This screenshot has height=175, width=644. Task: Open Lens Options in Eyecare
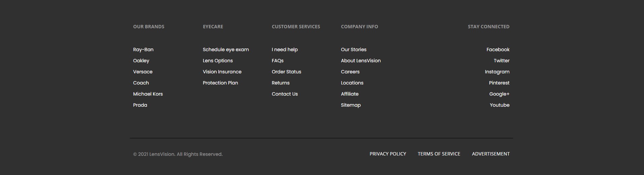(218, 61)
